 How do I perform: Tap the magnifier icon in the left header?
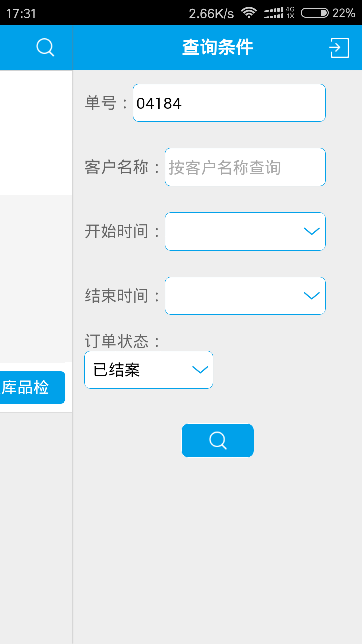coord(45,48)
